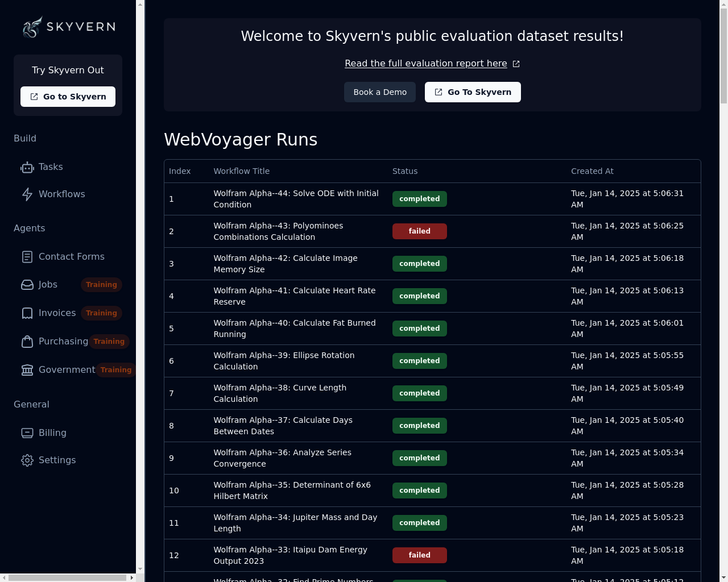Image resolution: width=728 pixels, height=582 pixels.
Task: Open row Wolfram Alpha--42: Calculate Image Memory Size
Action: [432, 264]
